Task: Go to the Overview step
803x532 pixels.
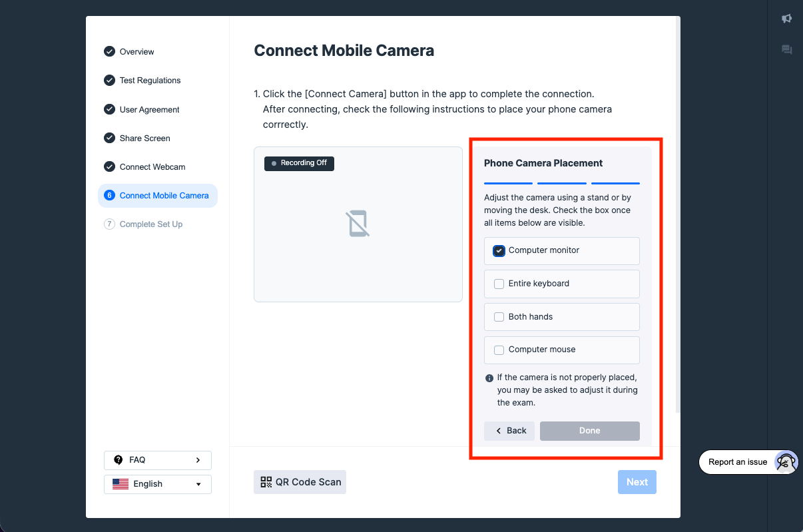Action: (136, 52)
